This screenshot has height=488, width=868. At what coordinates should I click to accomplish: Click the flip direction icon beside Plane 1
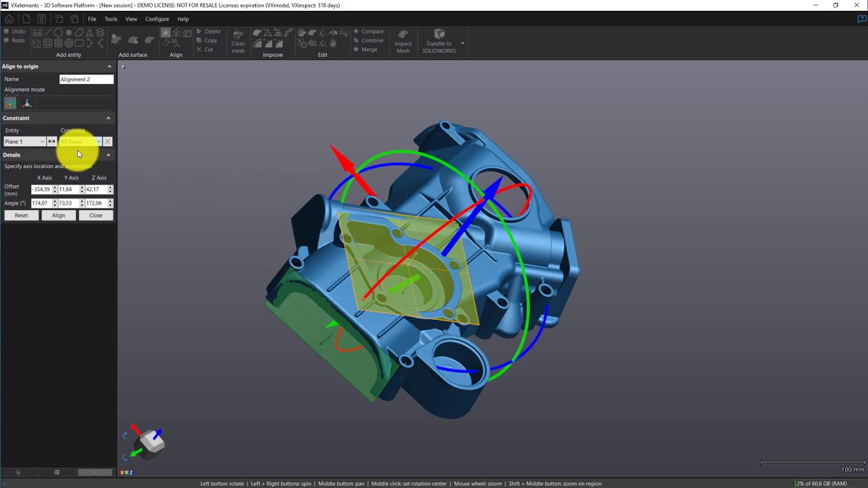click(52, 142)
